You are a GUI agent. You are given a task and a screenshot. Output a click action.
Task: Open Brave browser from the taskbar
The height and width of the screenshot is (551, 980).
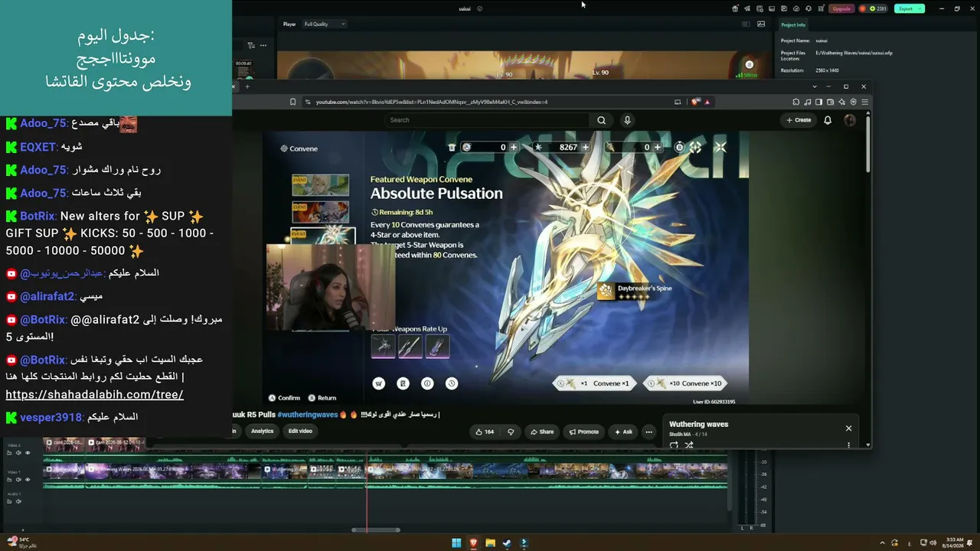(473, 543)
